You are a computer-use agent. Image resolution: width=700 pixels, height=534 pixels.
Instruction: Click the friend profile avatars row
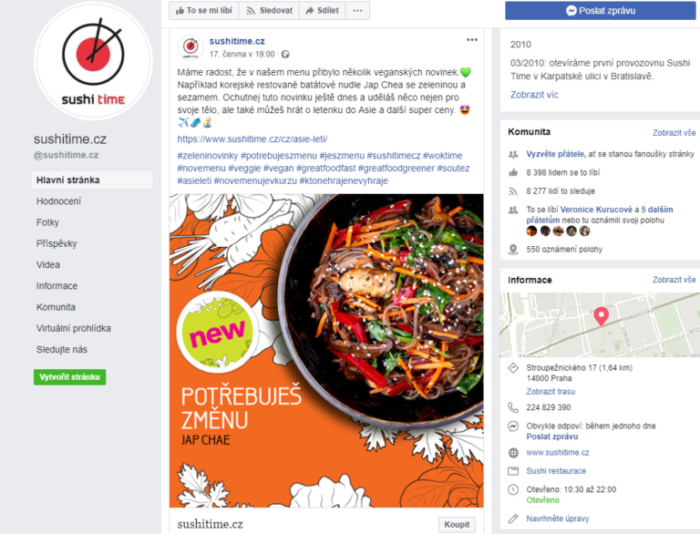558,231
